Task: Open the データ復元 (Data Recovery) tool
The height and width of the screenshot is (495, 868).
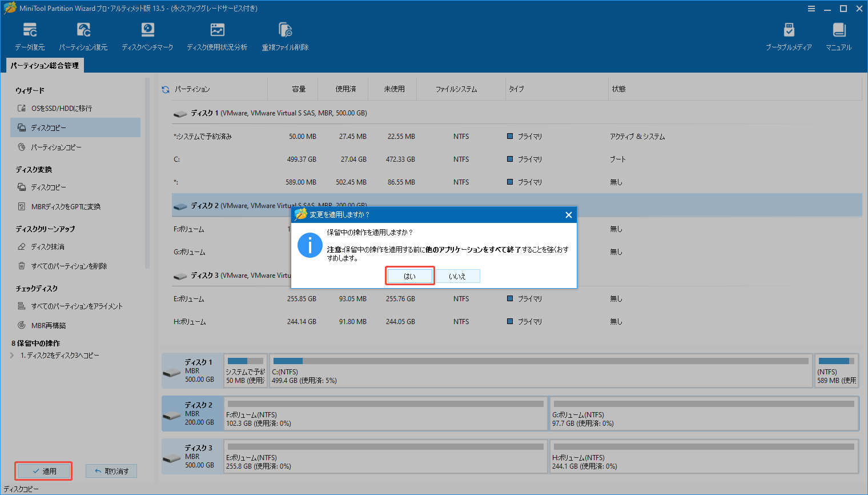Action: click(30, 34)
